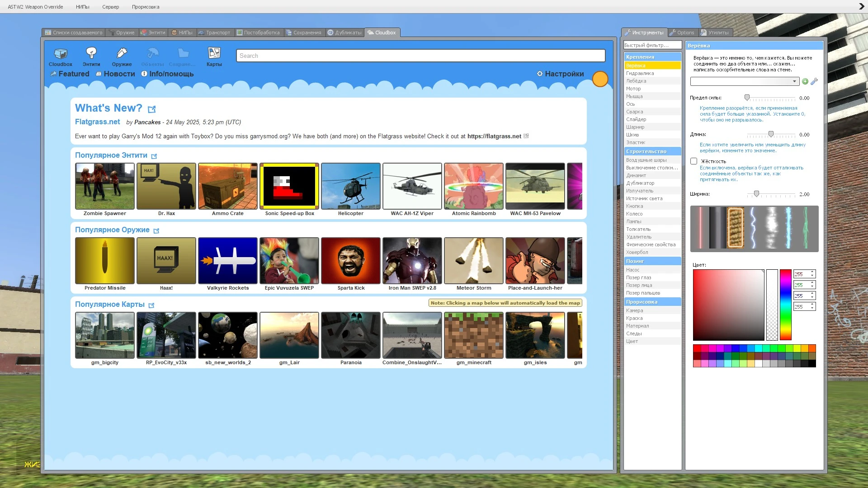Follow the https://flatgrass.net link
This screenshot has width=868, height=488.
coord(494,136)
